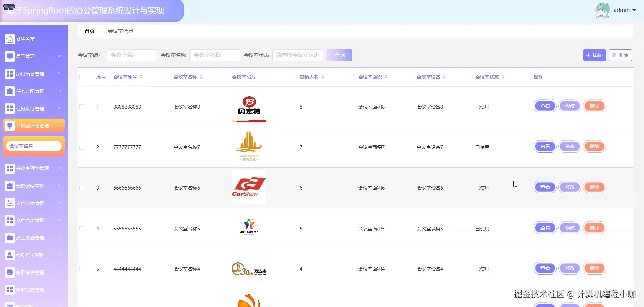Viewport: 644px width, 307px height.
Task: Expand 任务执行管理 menu chevron
Action: pyautogui.click(x=60, y=108)
